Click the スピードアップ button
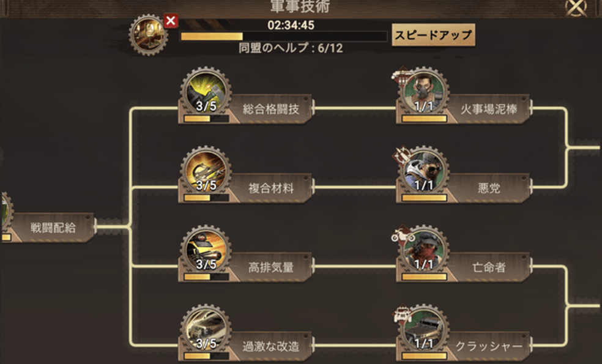Viewport: 602px width, 364px height. pyautogui.click(x=434, y=35)
